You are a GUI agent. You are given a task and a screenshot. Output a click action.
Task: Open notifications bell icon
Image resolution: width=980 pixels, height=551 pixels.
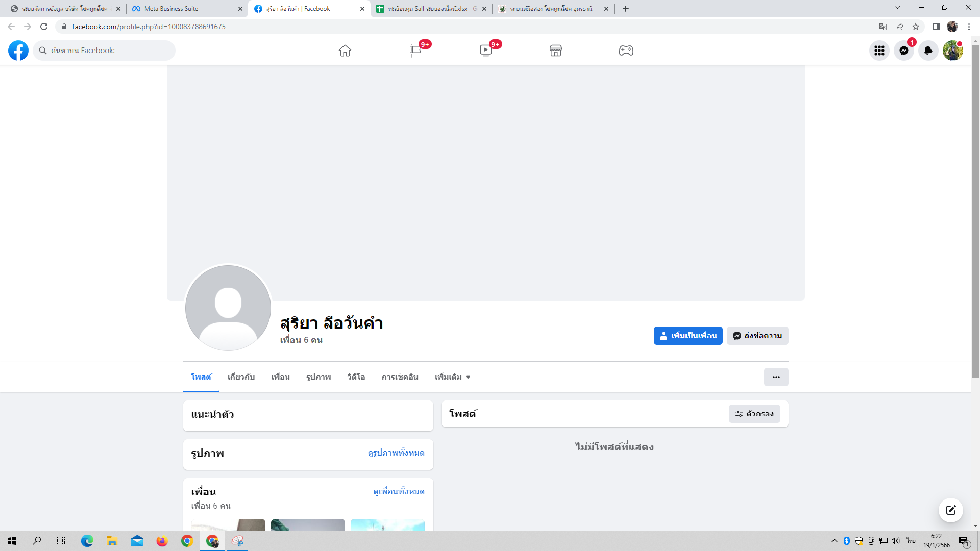928,51
